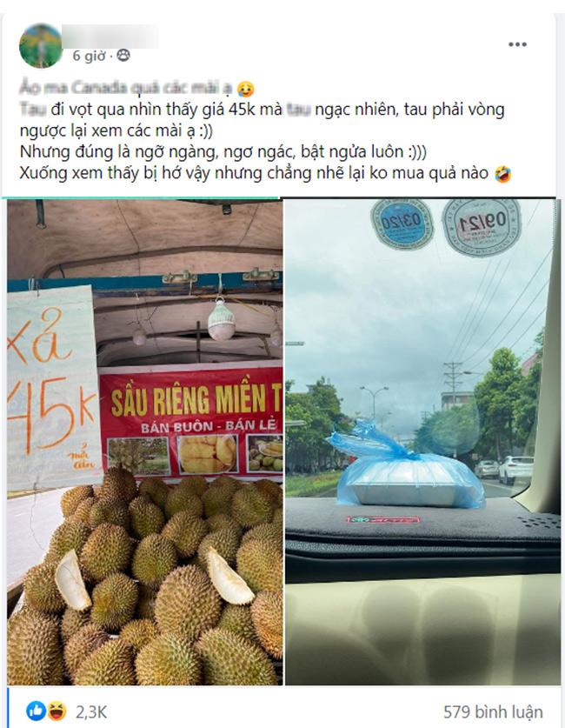Open the 2,3K reactions count list

point(91,711)
